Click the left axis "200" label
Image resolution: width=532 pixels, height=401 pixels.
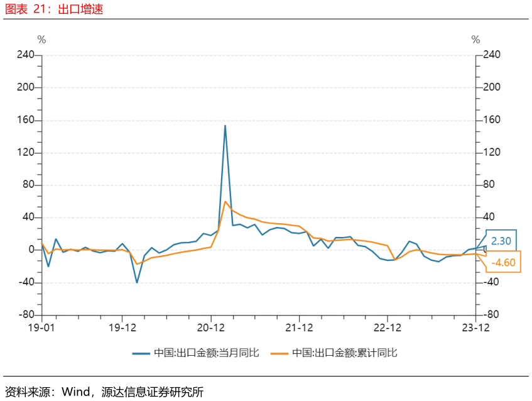point(26,87)
